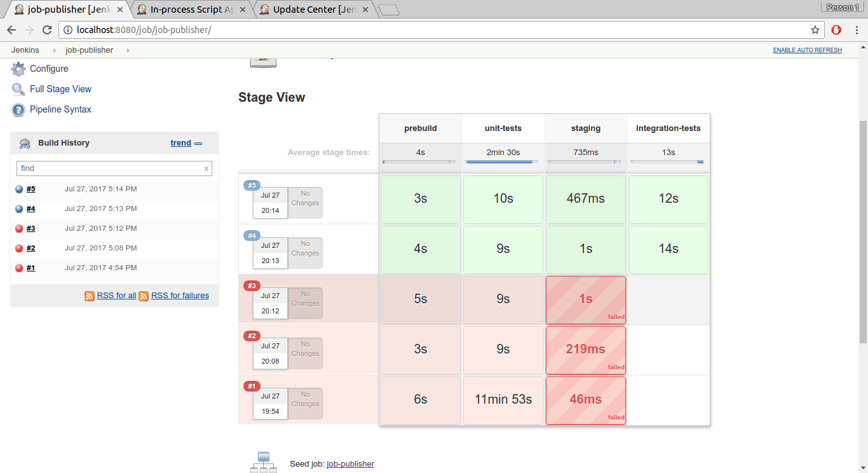Reload the page with browser refresh icon

47,30
